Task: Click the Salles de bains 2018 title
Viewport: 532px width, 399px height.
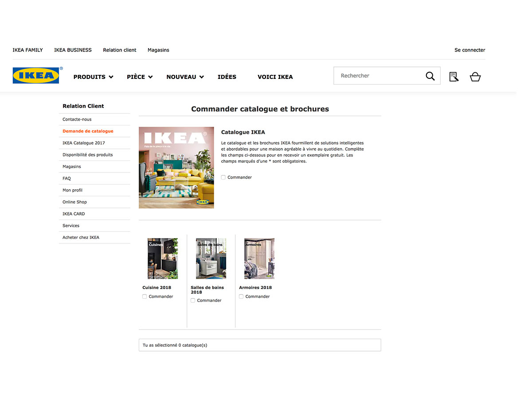Action: (207, 290)
